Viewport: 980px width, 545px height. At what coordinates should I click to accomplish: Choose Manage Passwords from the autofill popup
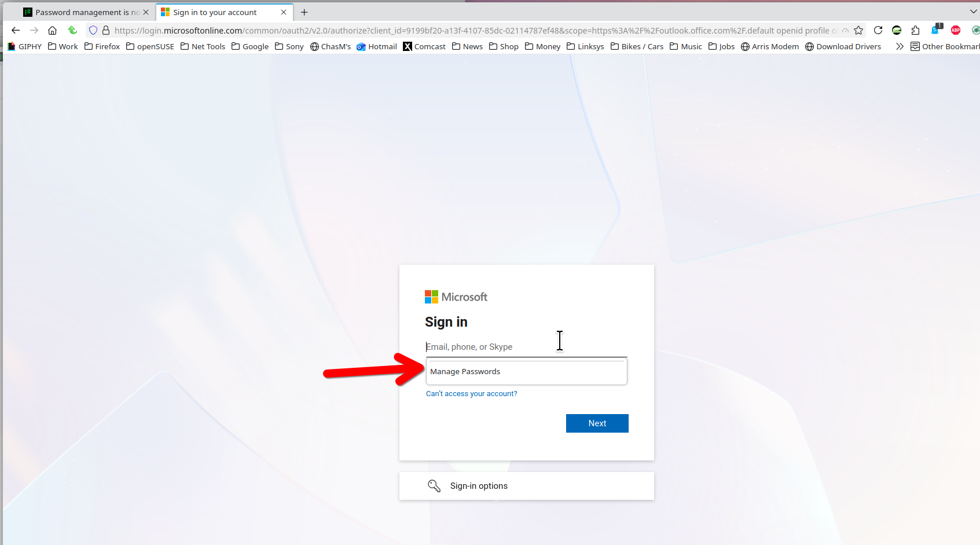527,372
